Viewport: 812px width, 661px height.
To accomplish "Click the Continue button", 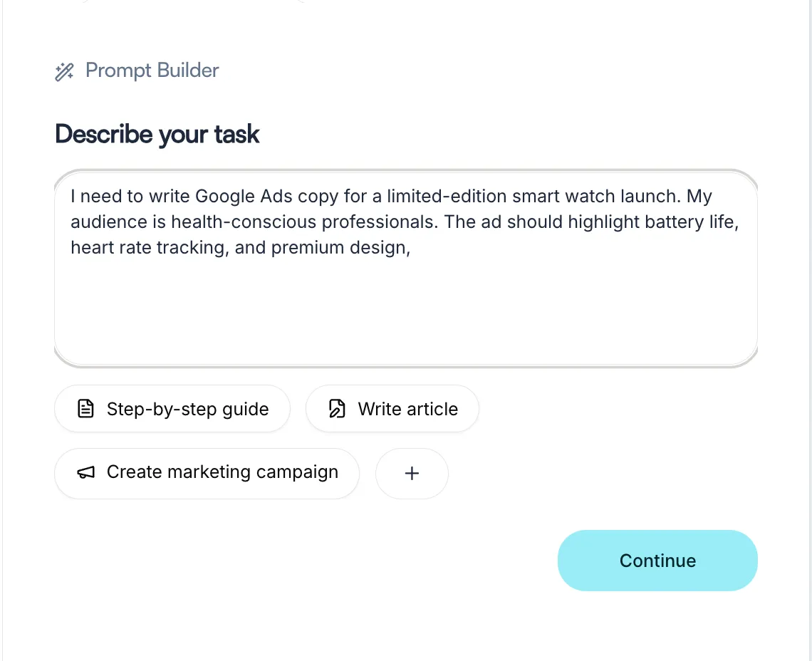I will pyautogui.click(x=657, y=561).
